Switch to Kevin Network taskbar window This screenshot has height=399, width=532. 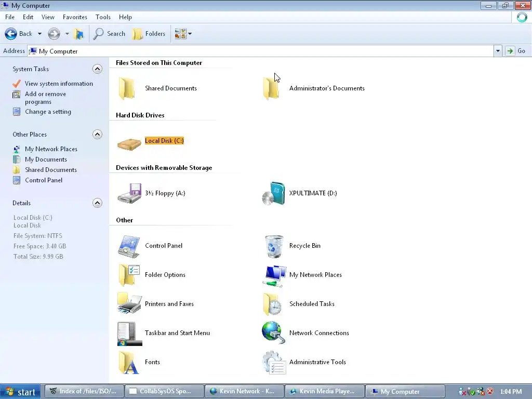coord(244,392)
